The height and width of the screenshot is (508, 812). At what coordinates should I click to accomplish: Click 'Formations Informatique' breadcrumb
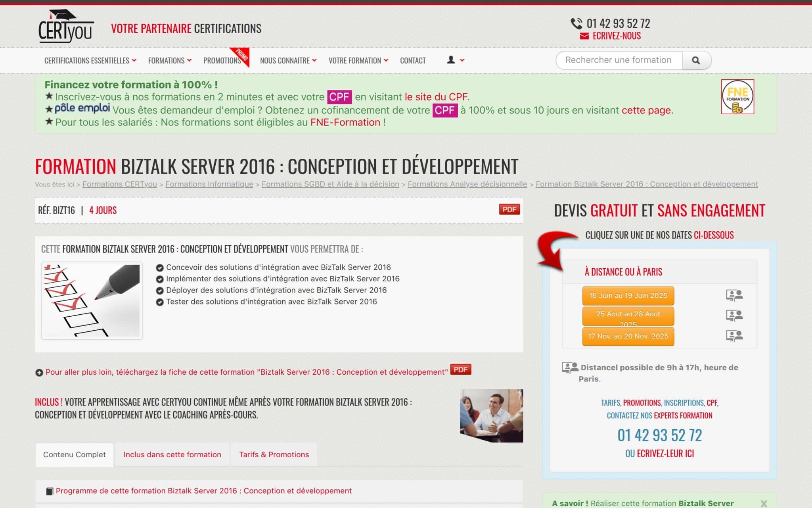[209, 184]
